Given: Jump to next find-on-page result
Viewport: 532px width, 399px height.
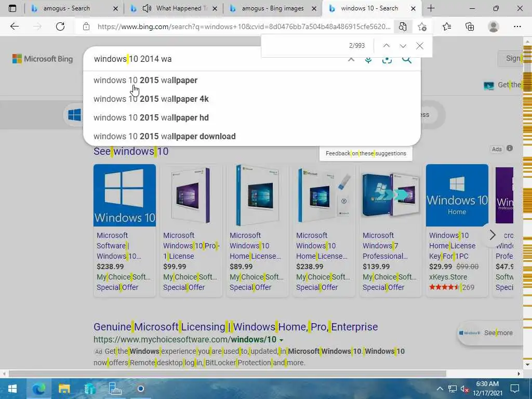Looking at the screenshot, I should click(403, 46).
